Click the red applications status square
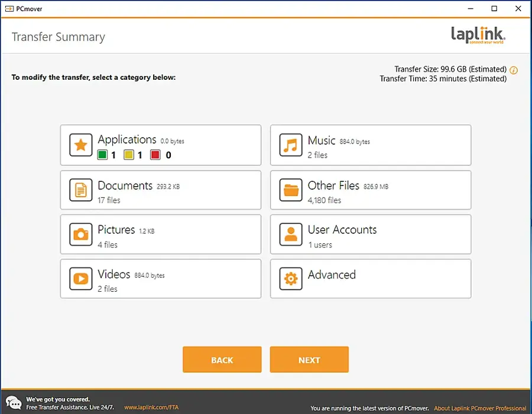Viewport: 532px width, 414px height. pyautogui.click(x=155, y=155)
